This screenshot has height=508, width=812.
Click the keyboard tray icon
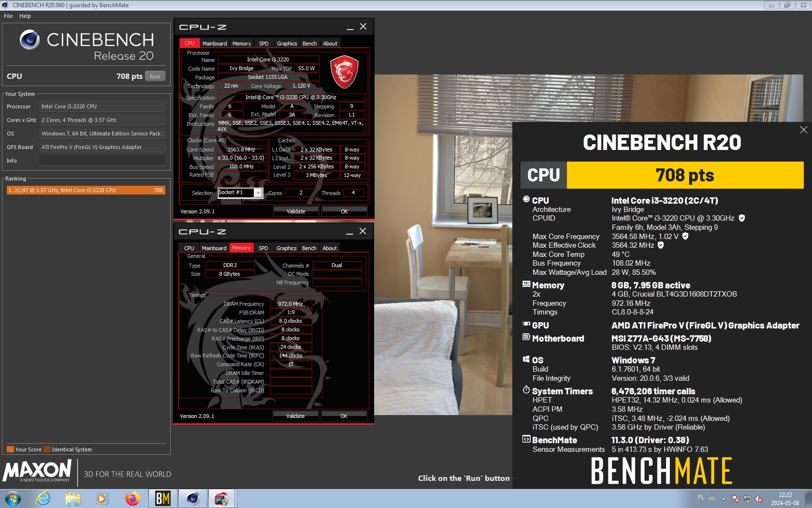click(712, 498)
